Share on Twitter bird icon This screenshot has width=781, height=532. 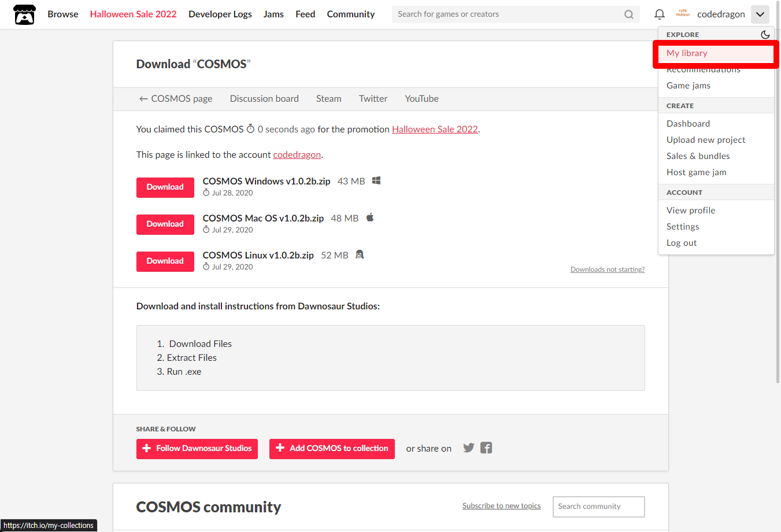coord(469,448)
